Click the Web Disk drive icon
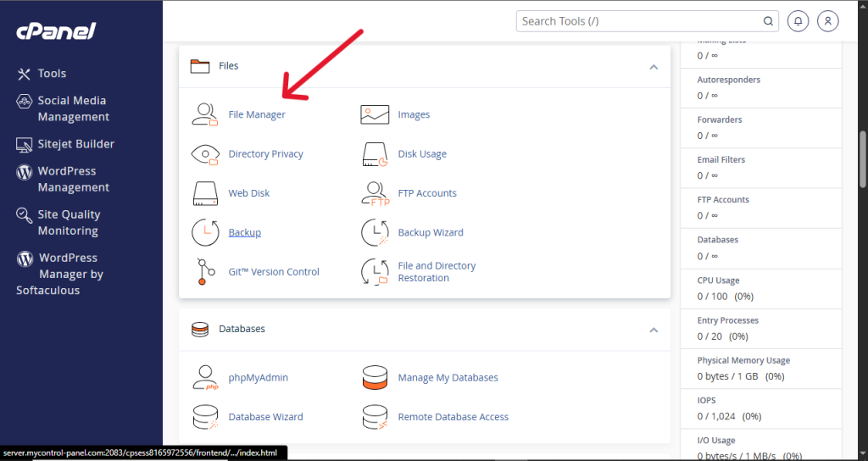This screenshot has width=868, height=461. pyautogui.click(x=205, y=194)
